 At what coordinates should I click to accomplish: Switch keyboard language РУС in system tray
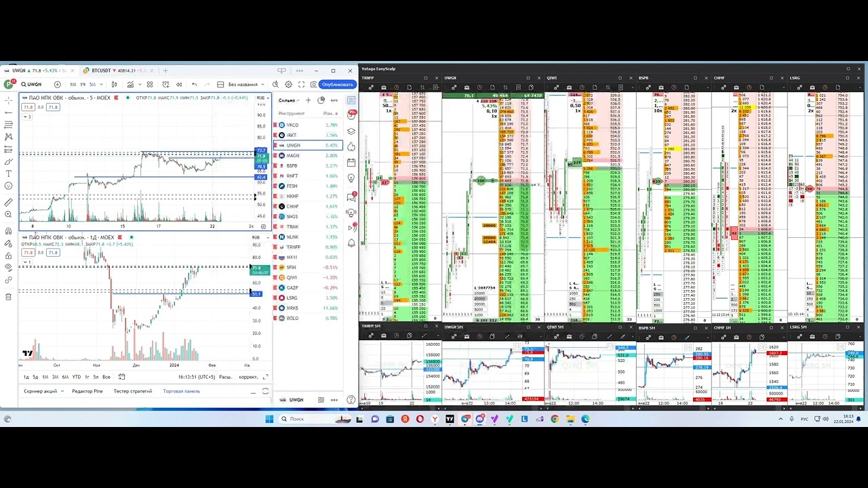tap(804, 419)
